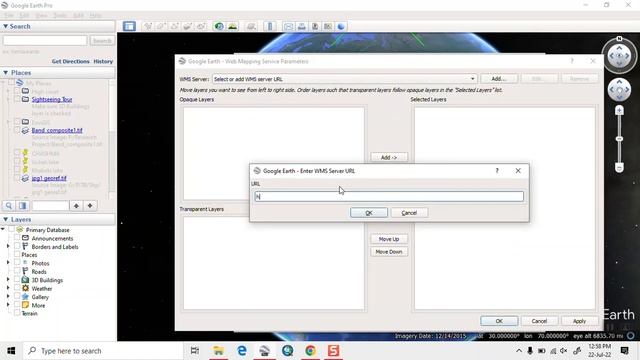Screen dimensions: 640x360
Task: Click Cancel in the Enter WMS Server URL dialog
Action: coord(409,213)
